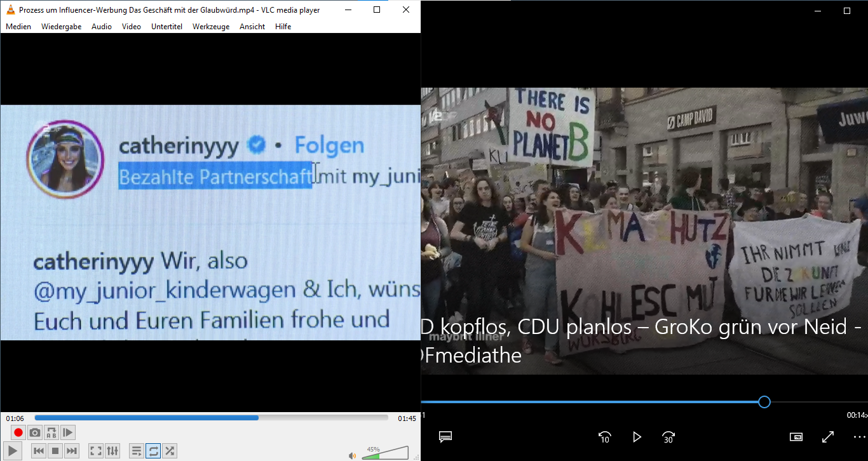The width and height of the screenshot is (868, 461).
Task: Toggle the loop/repeat mode button
Action: 153,451
